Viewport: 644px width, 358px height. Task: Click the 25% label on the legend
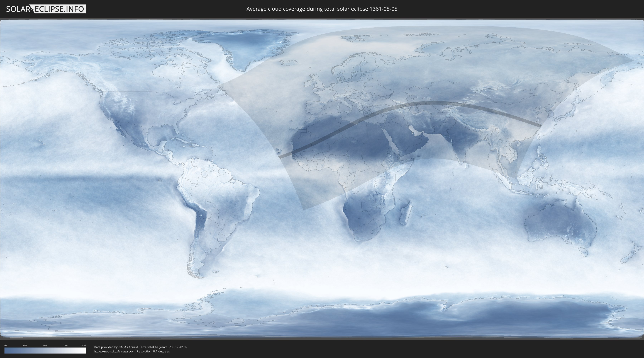[25, 345]
